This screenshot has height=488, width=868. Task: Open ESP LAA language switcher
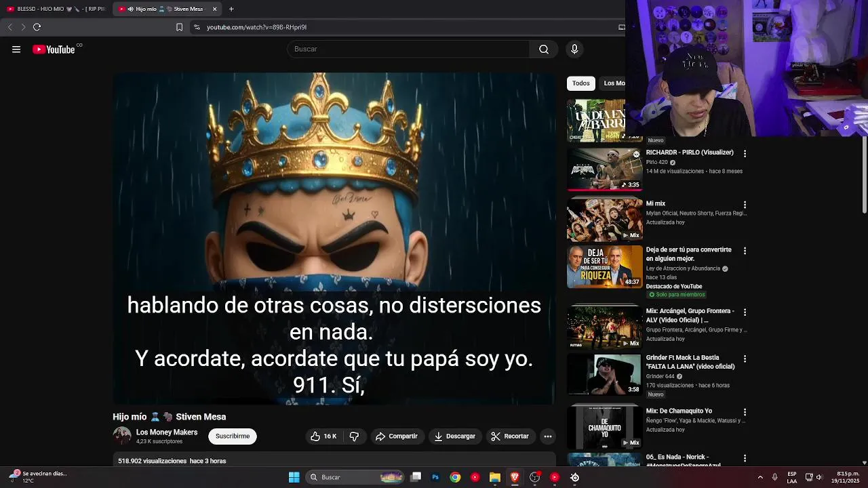792,477
